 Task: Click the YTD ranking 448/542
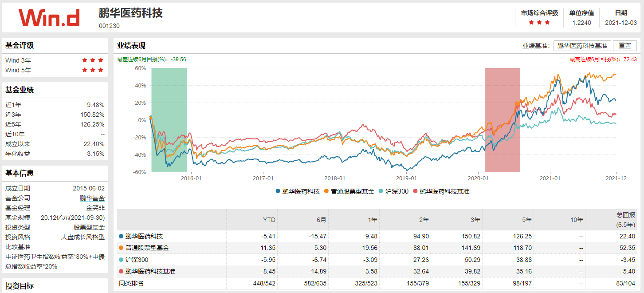tap(264, 283)
